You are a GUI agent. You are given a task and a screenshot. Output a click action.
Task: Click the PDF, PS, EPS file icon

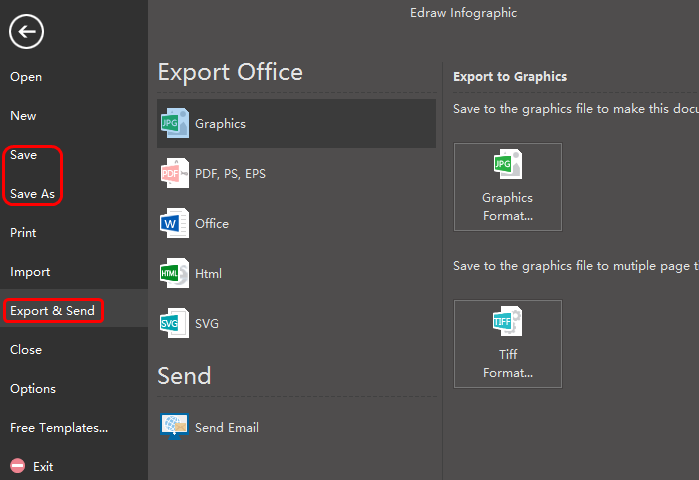174,173
